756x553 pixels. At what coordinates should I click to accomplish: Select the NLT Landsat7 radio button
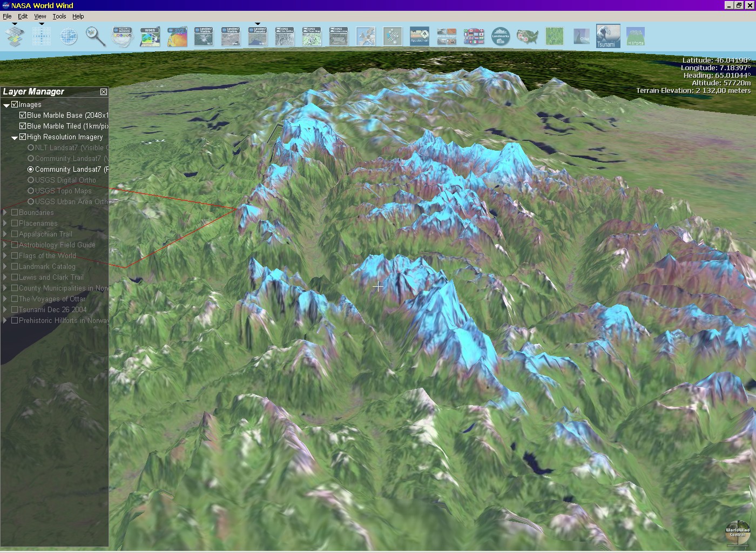pos(31,147)
